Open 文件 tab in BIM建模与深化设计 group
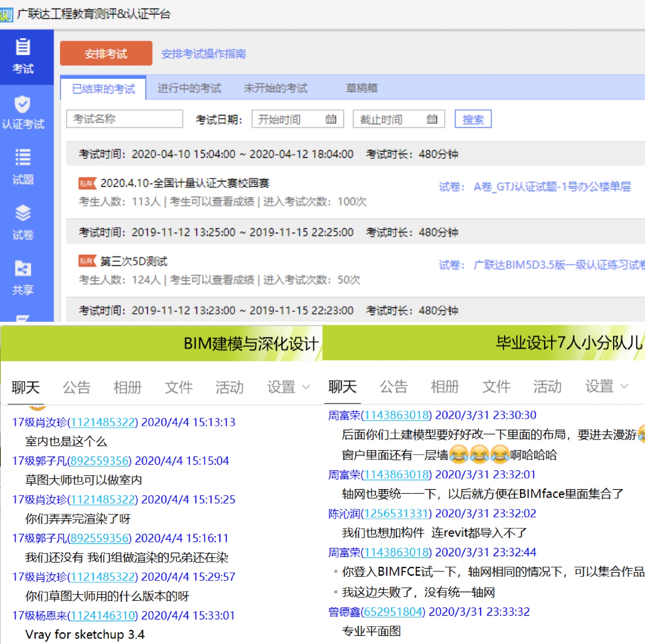Viewport: 645px width, 644px height. coord(178,387)
